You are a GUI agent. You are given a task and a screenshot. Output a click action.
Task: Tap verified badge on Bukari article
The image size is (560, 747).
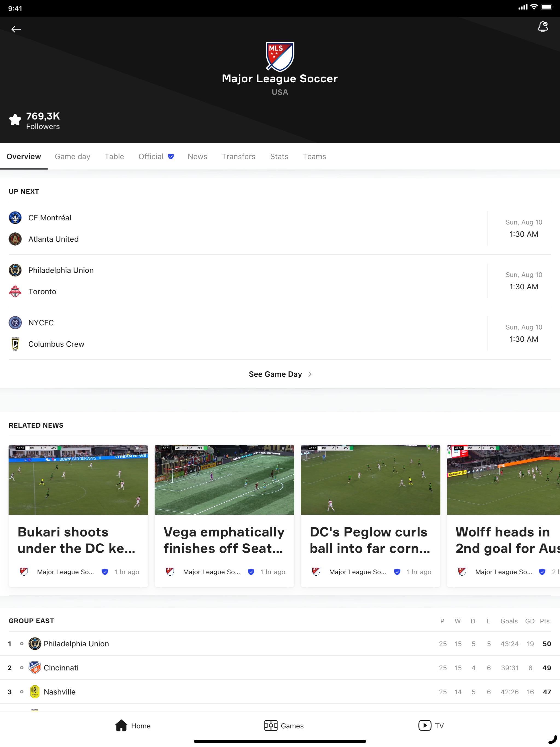coord(105,572)
